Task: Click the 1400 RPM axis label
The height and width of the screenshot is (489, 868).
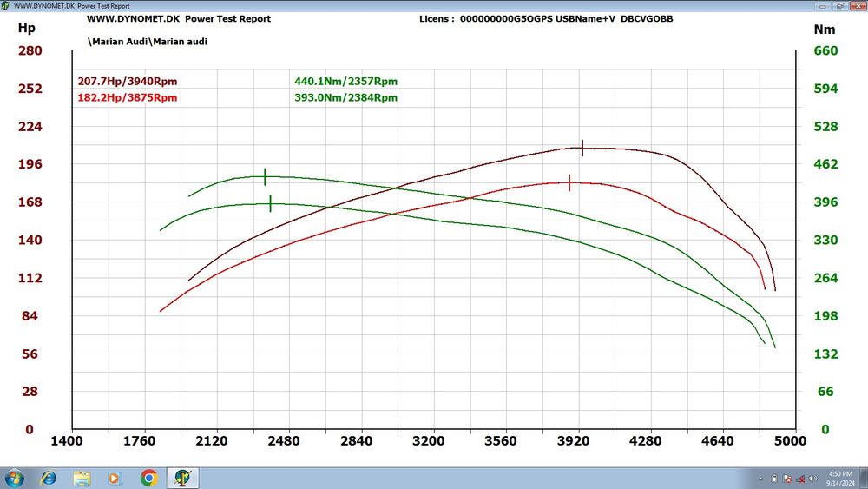Action: coord(67,441)
